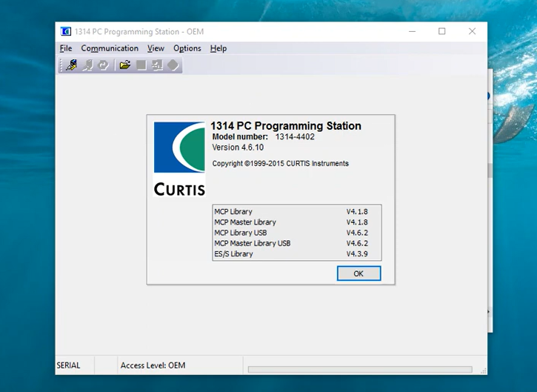Click the SERIAL status bar indicator
This screenshot has height=392, width=537.
pos(69,365)
